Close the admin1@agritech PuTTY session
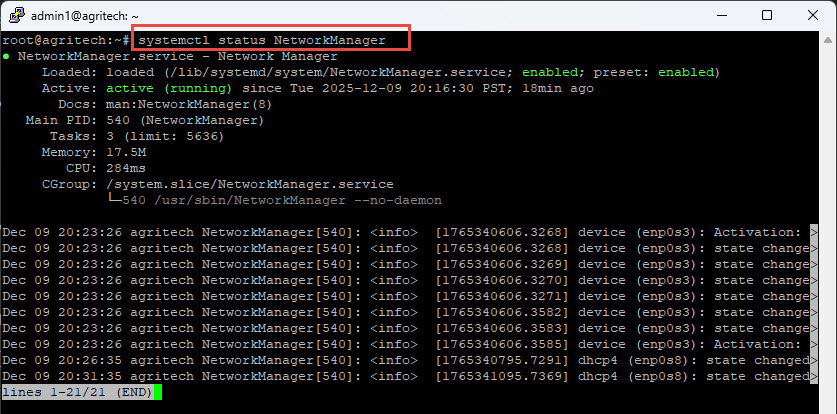 tap(812, 16)
